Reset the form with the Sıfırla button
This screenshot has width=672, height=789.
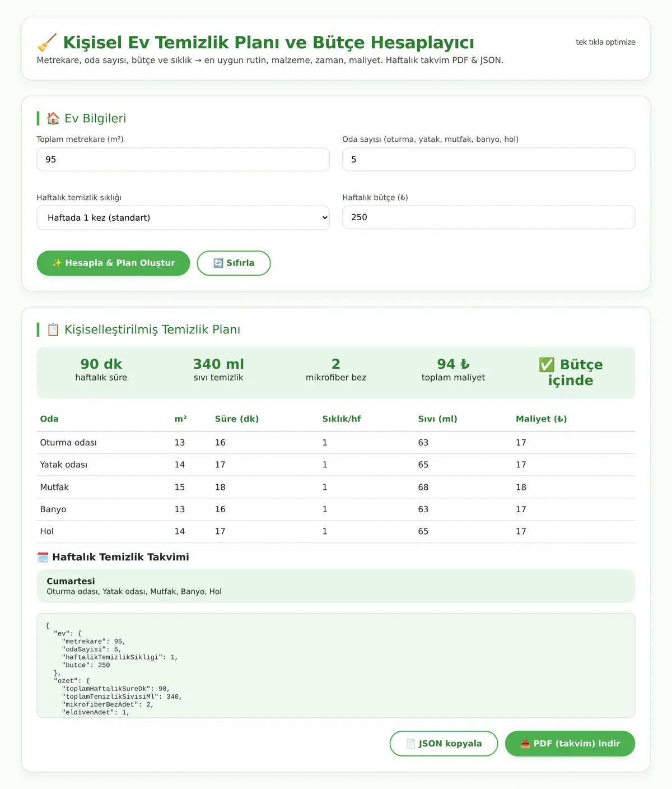pos(234,263)
